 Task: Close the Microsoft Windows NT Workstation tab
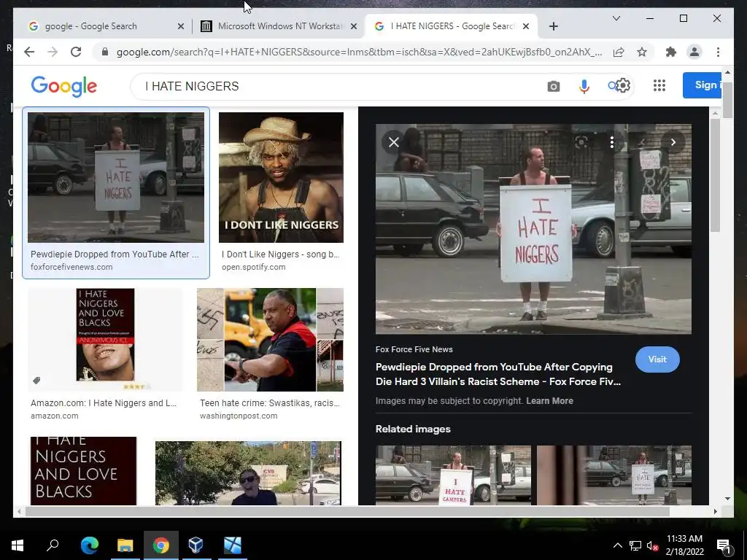354,27
